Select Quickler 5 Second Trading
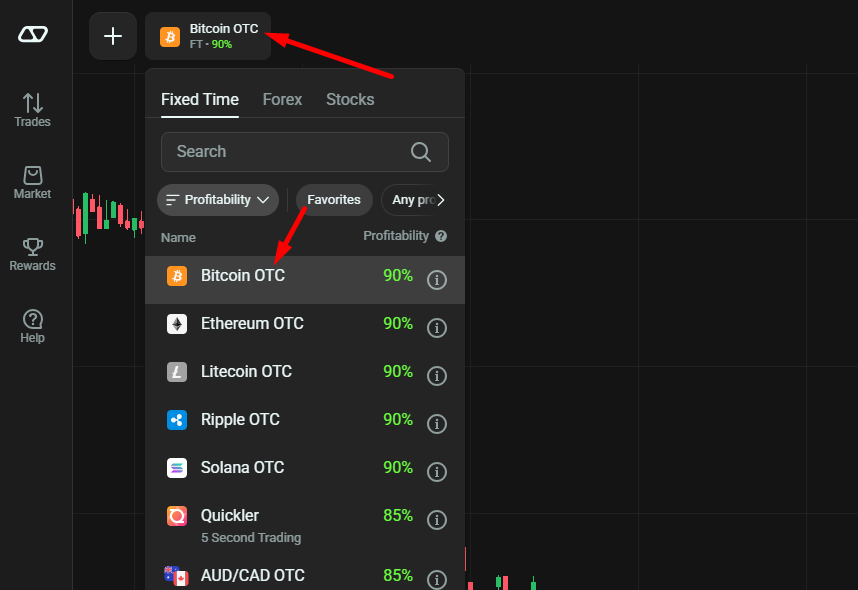 305,524
